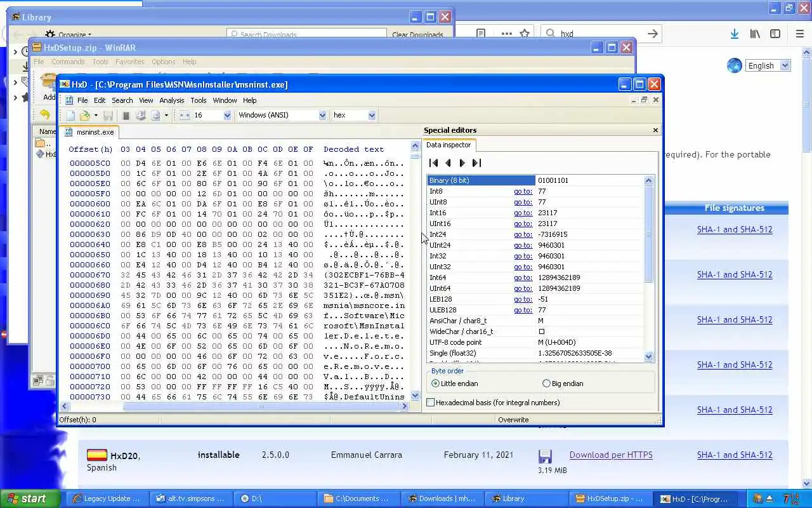
Task: Open the Search menu in HxD
Action: tap(122, 100)
